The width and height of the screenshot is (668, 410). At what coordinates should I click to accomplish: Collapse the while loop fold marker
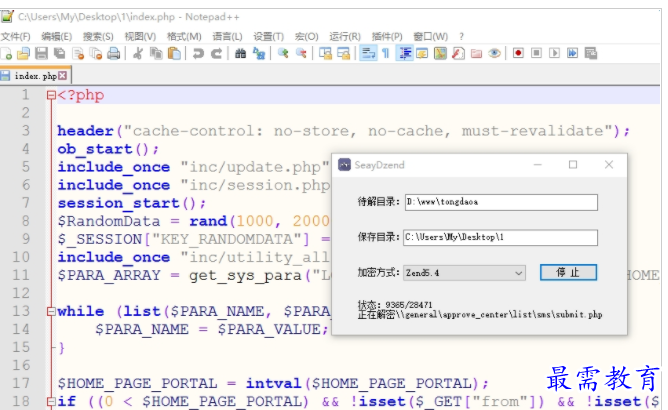pos(49,312)
